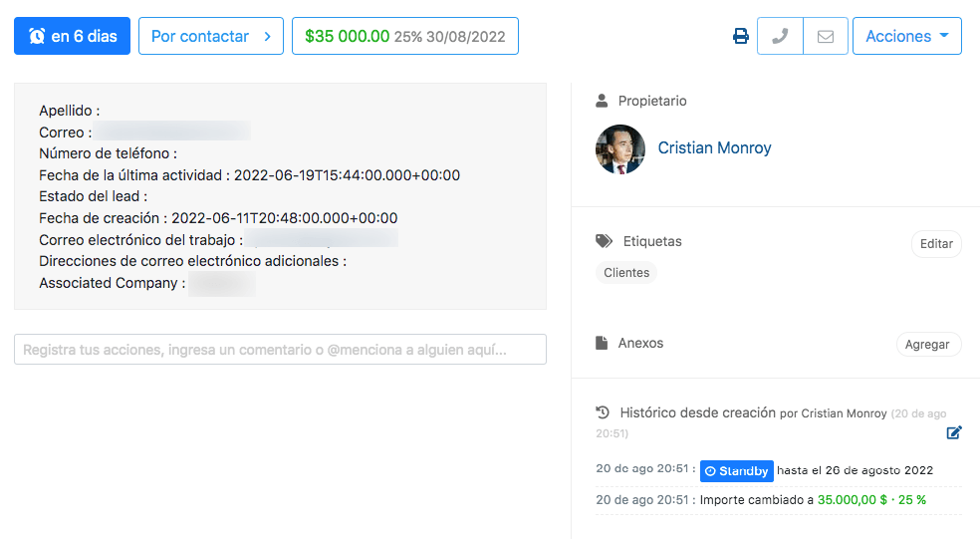
Task: Click the Anexos file icon
Action: coord(602,343)
